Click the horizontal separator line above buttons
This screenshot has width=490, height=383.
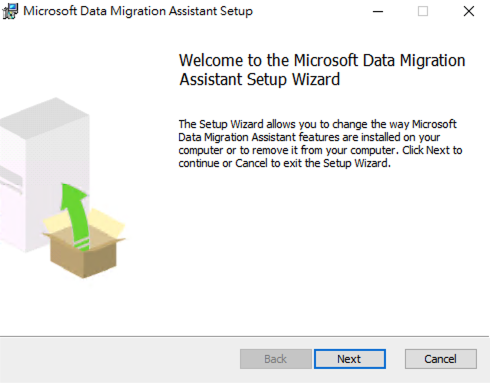(244, 336)
